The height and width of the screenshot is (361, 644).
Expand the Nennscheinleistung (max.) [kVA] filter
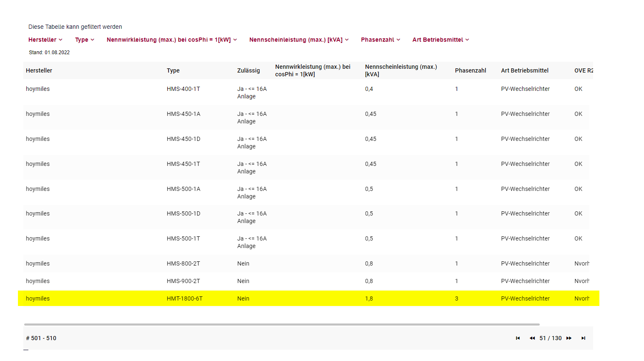(299, 40)
